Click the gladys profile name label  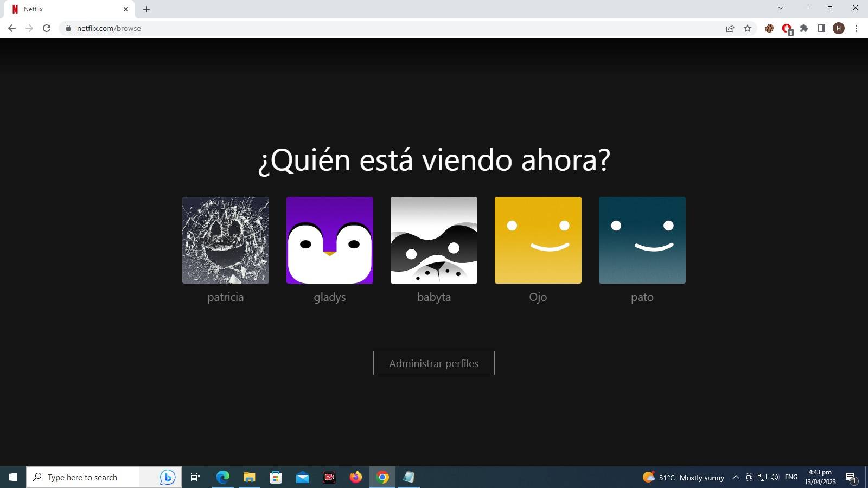330,297
